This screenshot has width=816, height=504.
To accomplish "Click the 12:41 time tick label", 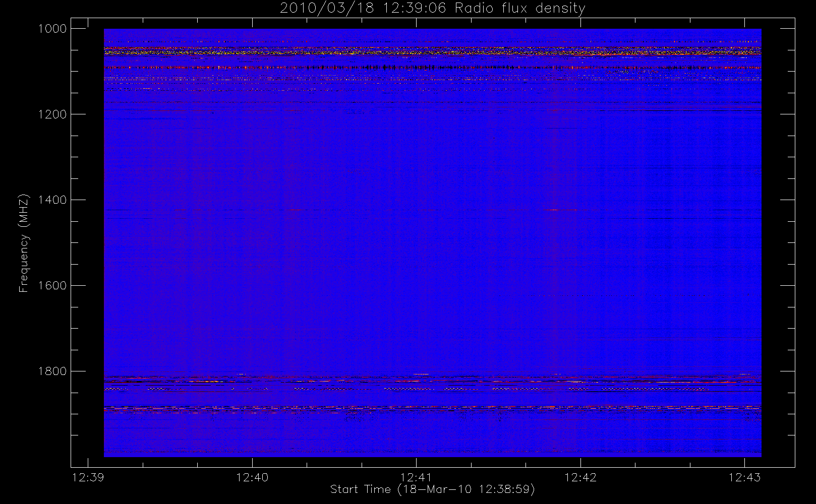I will pyautogui.click(x=416, y=477).
